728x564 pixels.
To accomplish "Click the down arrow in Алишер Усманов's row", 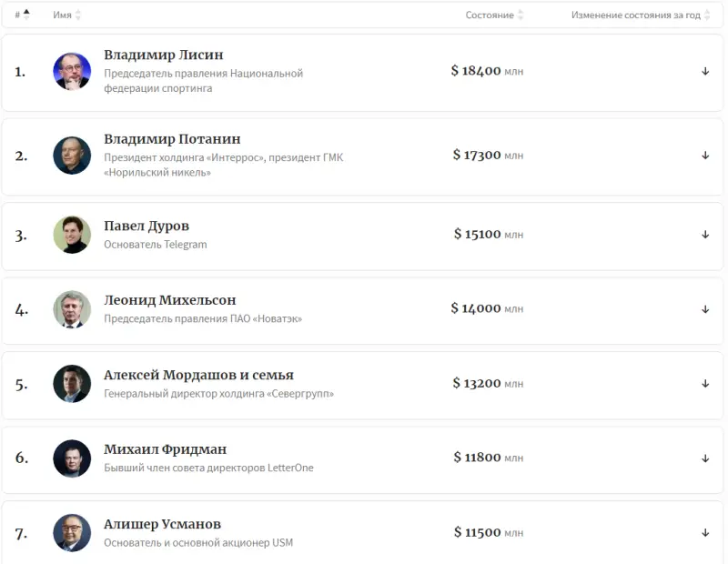I will pos(705,533).
